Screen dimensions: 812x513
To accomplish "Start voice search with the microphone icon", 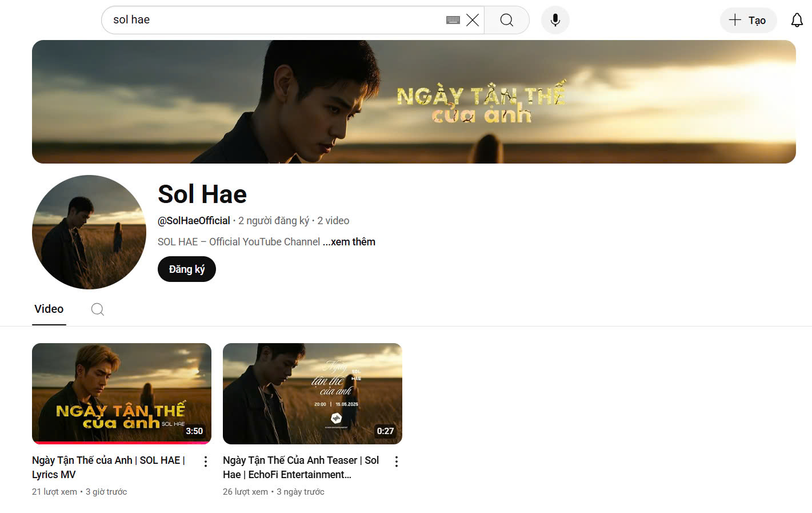I will [555, 20].
